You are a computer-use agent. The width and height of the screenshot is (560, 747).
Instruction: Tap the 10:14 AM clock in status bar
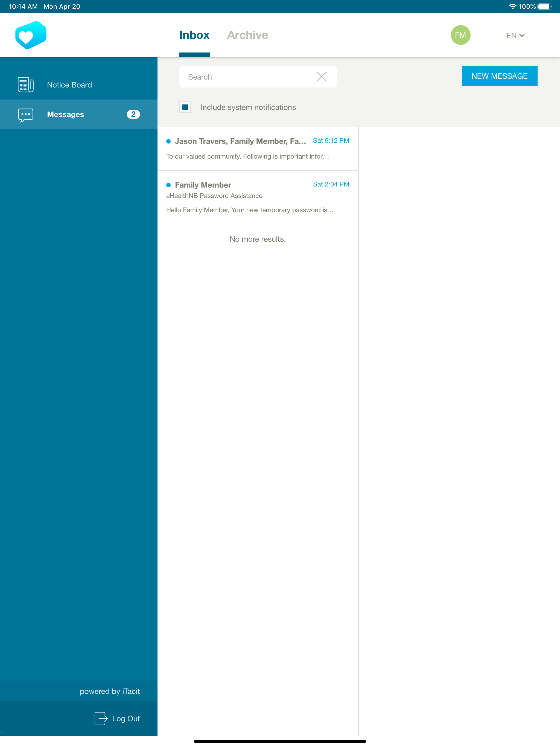click(23, 6)
